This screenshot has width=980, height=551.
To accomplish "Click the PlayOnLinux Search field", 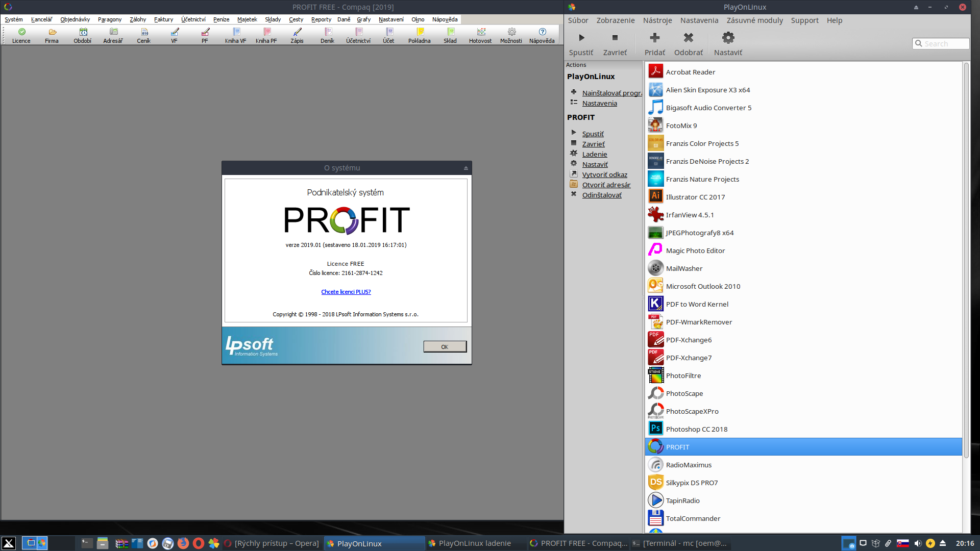I will pos(941,44).
